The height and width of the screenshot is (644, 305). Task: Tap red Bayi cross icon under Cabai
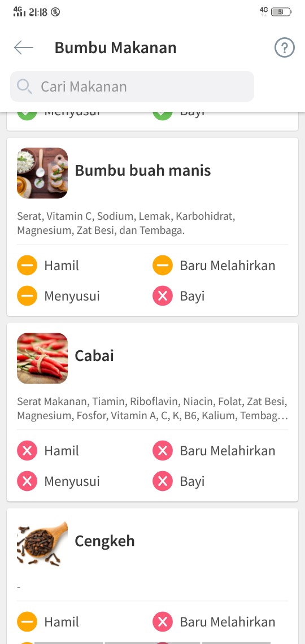coord(163,481)
